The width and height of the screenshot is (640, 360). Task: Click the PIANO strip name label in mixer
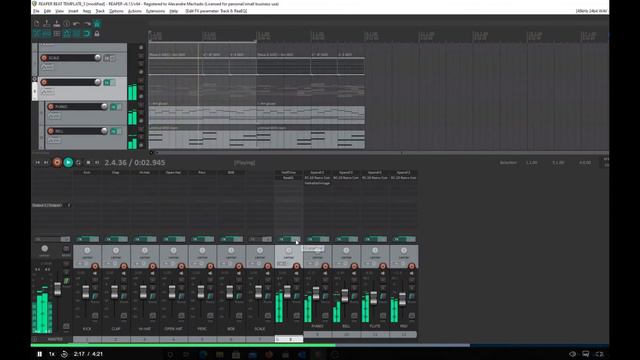coord(317,326)
